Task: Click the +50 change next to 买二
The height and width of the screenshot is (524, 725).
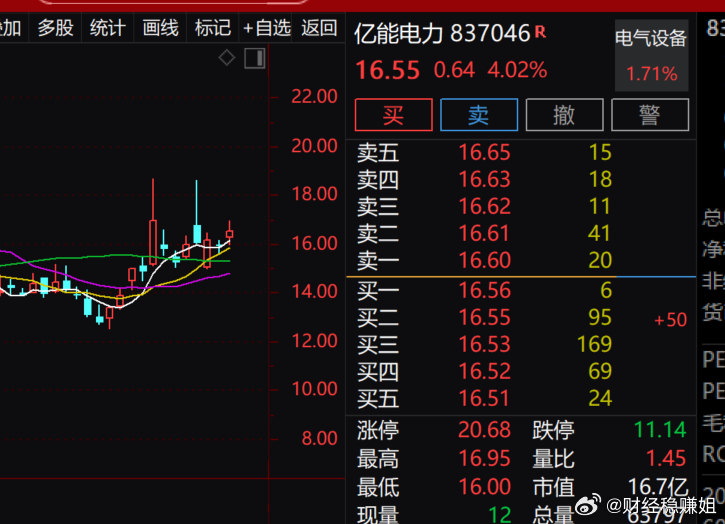Action: [670, 320]
